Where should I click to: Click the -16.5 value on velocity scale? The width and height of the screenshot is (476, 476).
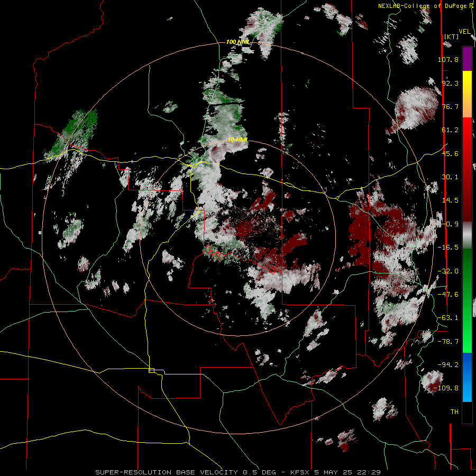pyautogui.click(x=448, y=248)
